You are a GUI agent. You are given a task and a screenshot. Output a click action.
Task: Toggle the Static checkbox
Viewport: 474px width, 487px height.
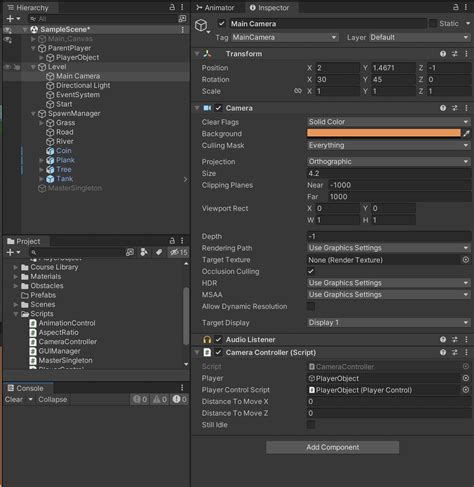(433, 23)
